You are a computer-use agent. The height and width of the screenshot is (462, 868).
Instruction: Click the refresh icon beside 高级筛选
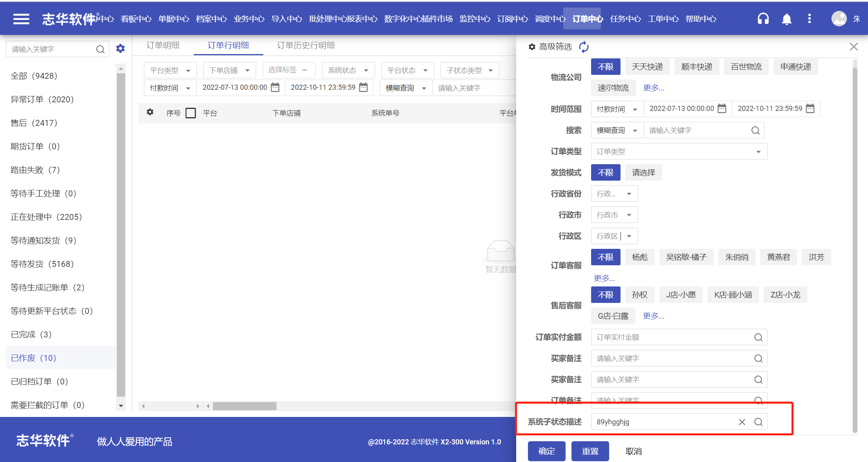click(x=584, y=47)
